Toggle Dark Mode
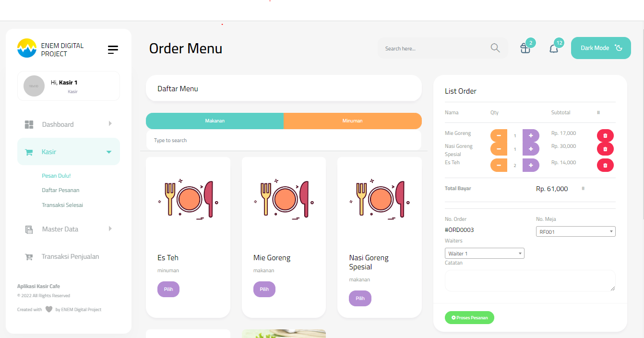644x338 pixels. point(601,48)
